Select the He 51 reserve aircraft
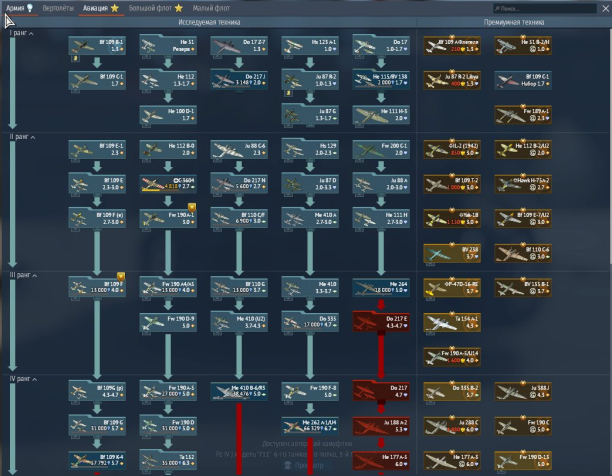 [x=168, y=46]
